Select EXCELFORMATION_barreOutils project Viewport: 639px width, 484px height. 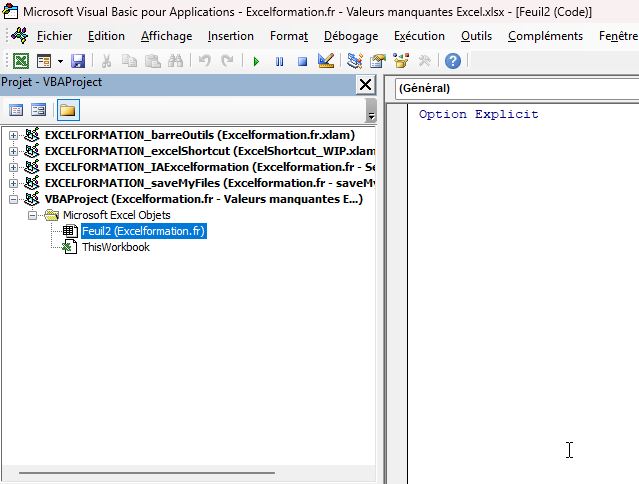(200, 135)
